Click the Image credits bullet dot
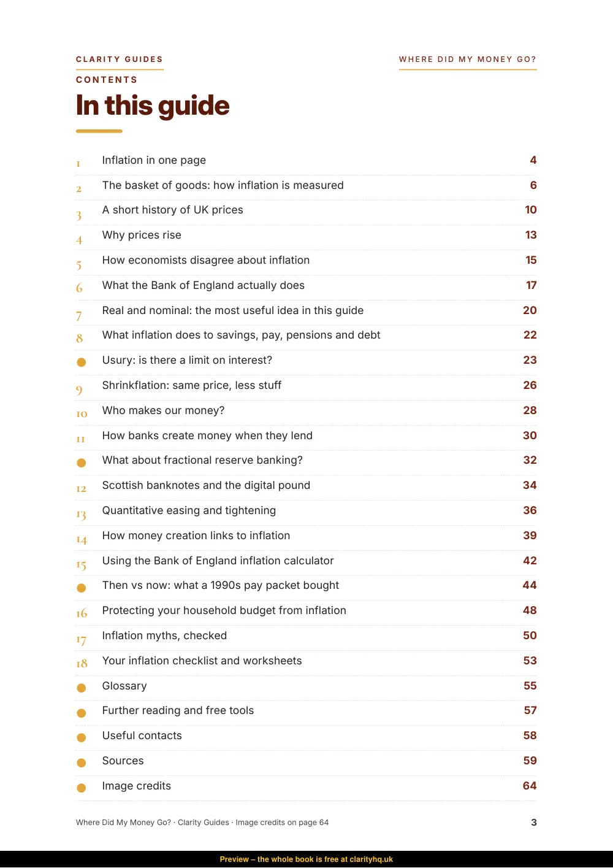Viewport: 613px width, 868px height. 81,788
